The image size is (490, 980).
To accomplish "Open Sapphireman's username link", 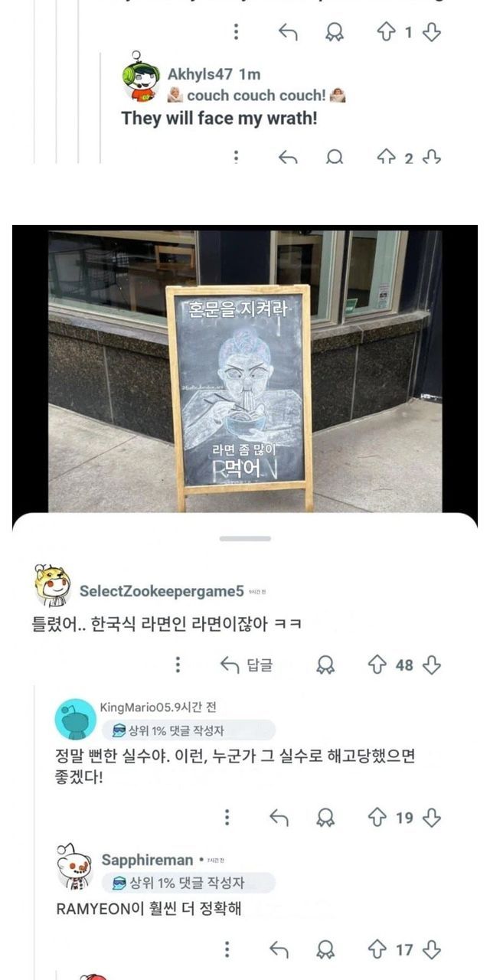I will click(x=148, y=860).
